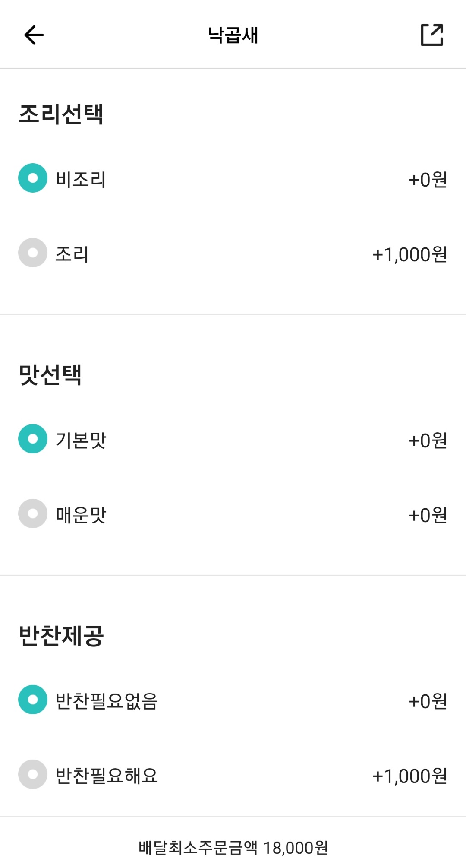Go back using the arrow icon

click(34, 35)
